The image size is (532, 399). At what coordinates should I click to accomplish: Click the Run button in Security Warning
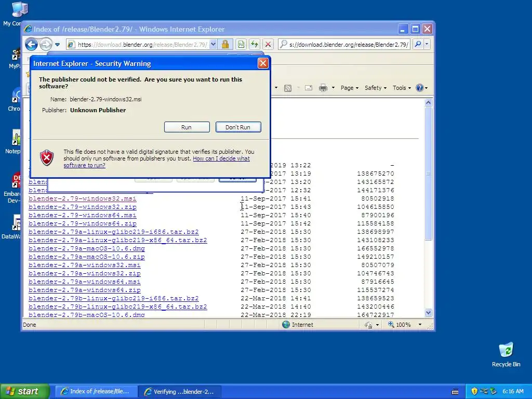coord(187,127)
